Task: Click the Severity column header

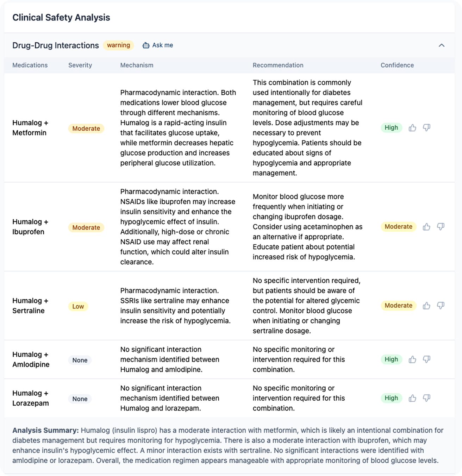Action: tap(80, 65)
